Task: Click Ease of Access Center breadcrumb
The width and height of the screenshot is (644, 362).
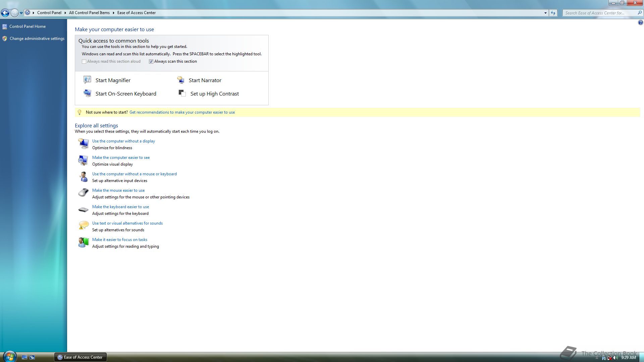Action: tap(137, 13)
